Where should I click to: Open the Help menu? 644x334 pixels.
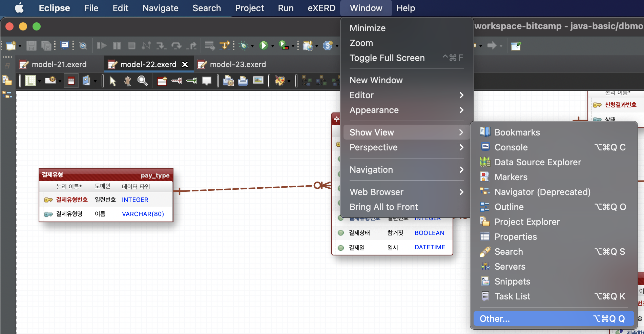(406, 8)
